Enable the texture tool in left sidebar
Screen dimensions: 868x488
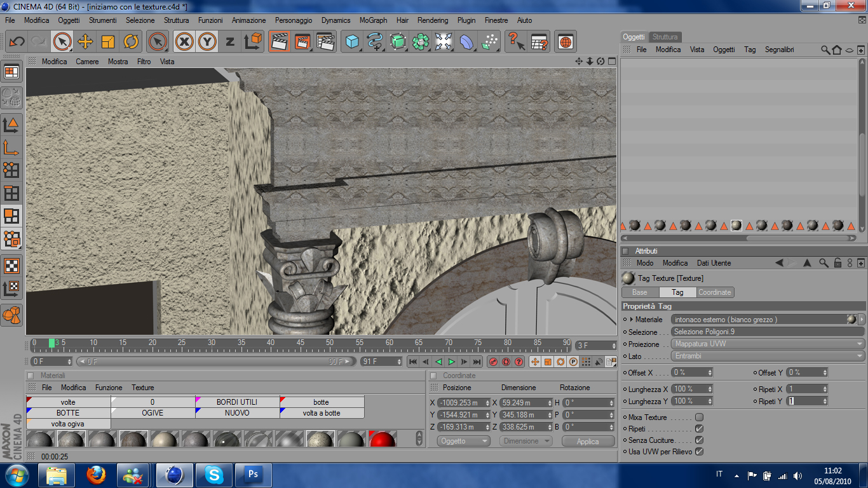pyautogui.click(x=11, y=266)
